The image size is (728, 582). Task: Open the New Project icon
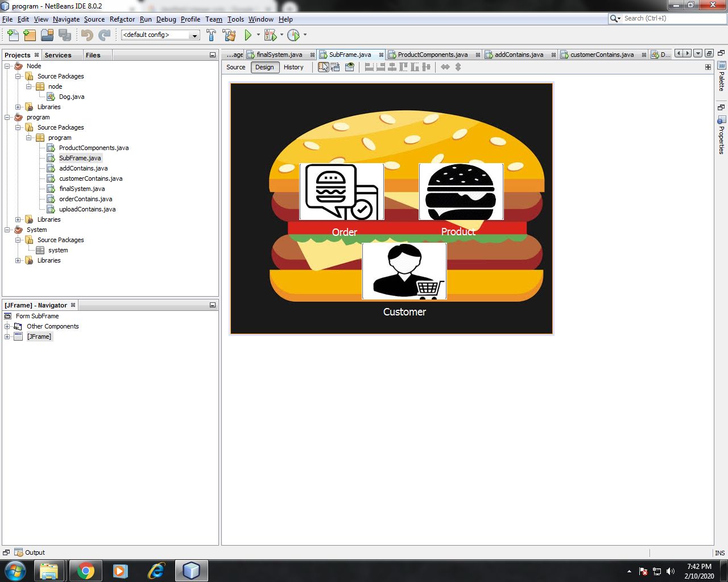point(30,35)
